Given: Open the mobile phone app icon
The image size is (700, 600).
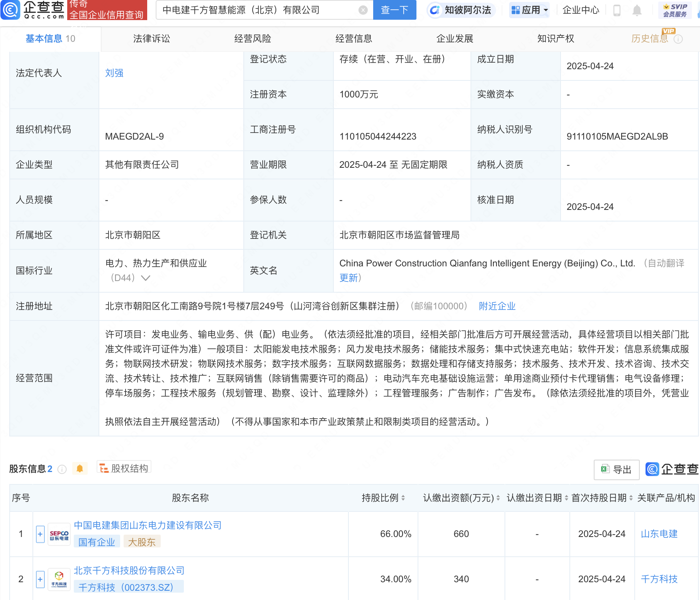Looking at the screenshot, I should (x=617, y=10).
